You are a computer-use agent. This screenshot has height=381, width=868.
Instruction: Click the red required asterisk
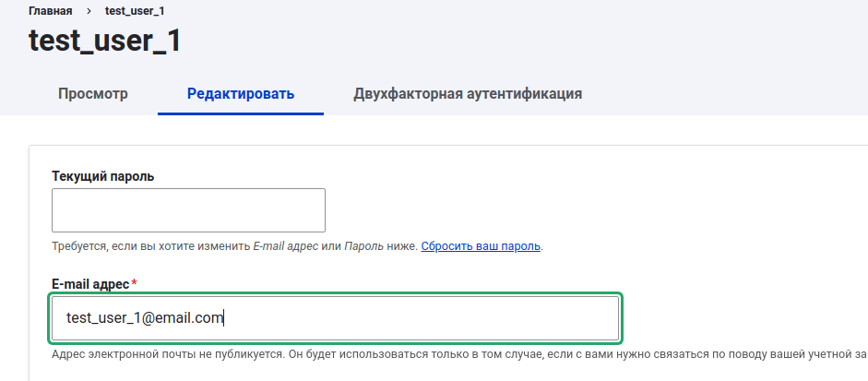pos(134,283)
